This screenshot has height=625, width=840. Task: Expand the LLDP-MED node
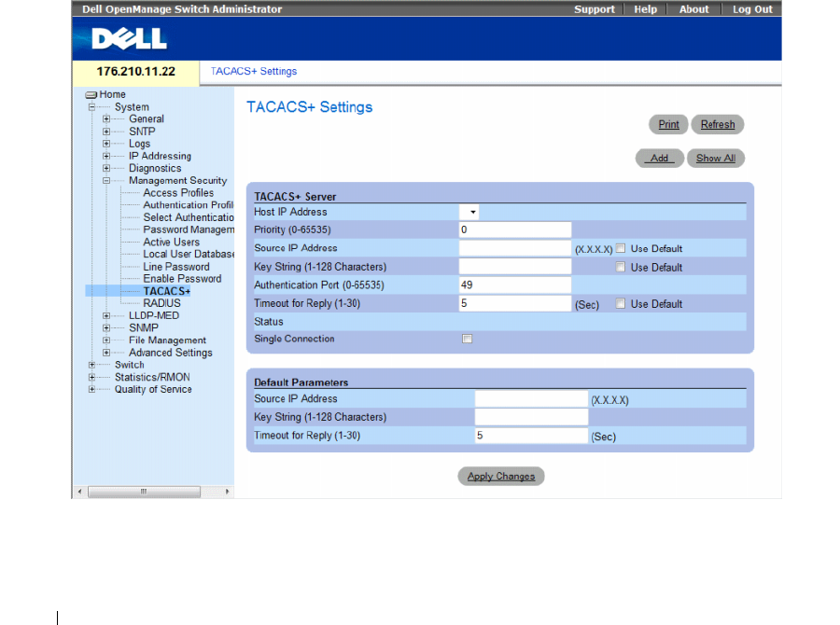pyautogui.click(x=106, y=315)
